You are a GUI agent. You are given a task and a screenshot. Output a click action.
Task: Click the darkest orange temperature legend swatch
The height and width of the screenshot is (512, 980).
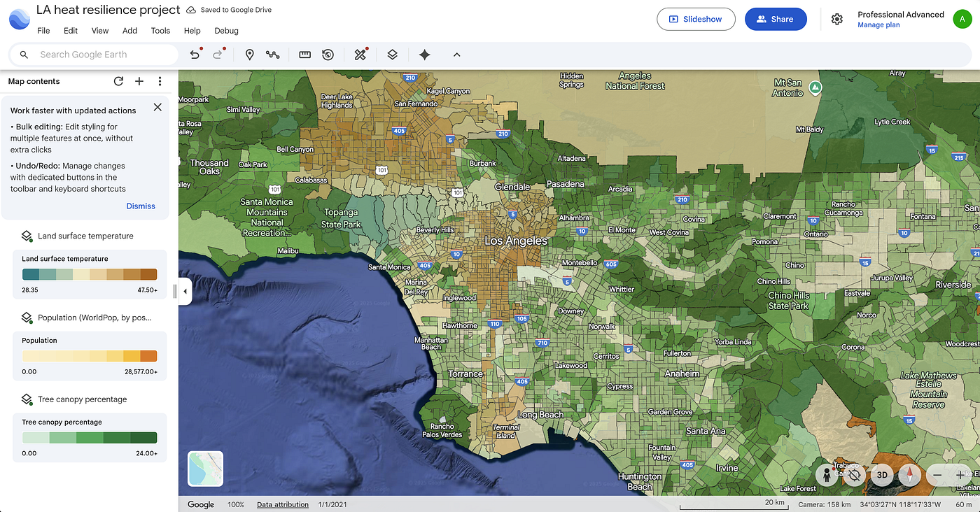pyautogui.click(x=148, y=274)
